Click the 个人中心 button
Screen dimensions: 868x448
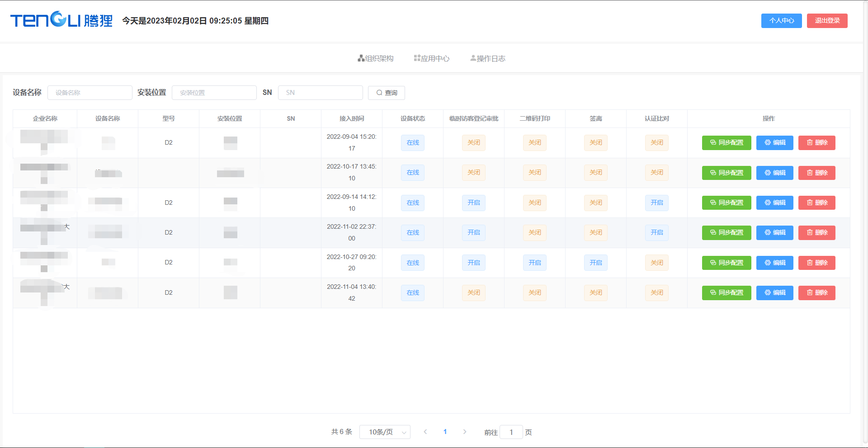click(781, 21)
